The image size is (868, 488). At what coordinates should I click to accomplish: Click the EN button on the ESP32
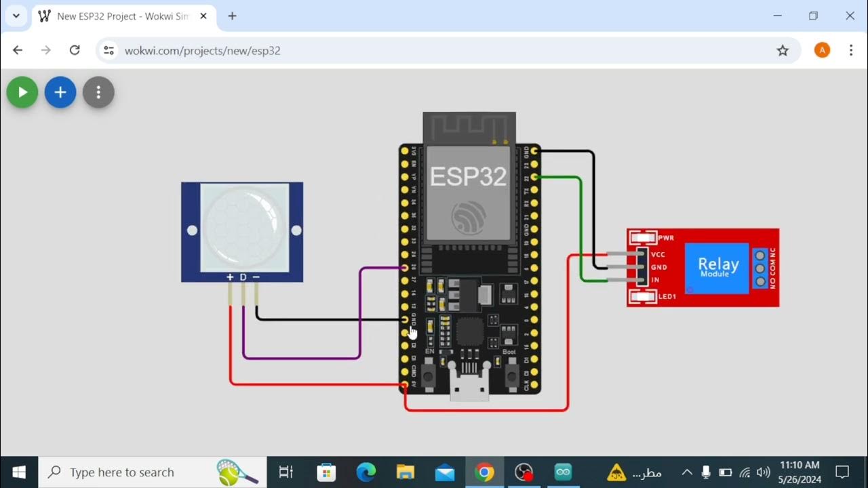pos(429,375)
